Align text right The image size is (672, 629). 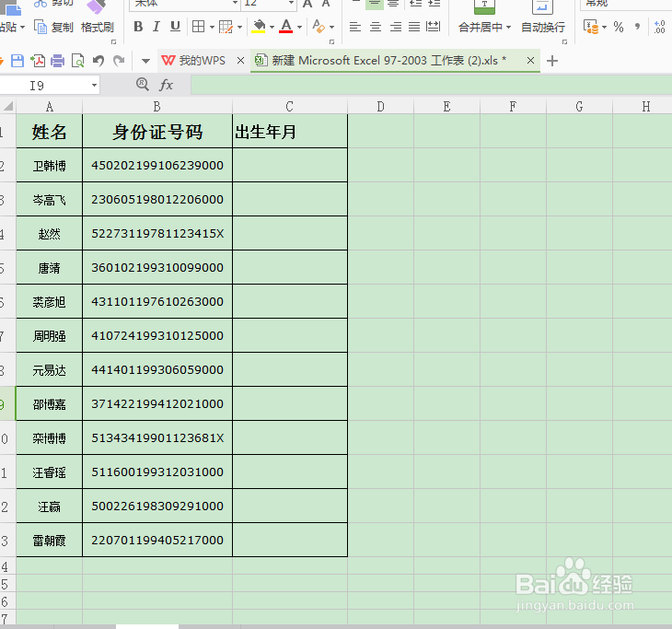pos(396,27)
